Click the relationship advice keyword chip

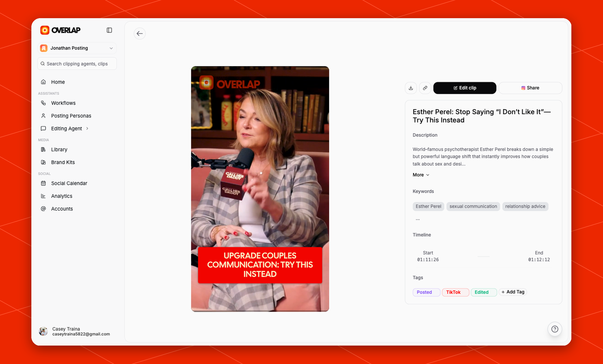(x=525, y=207)
